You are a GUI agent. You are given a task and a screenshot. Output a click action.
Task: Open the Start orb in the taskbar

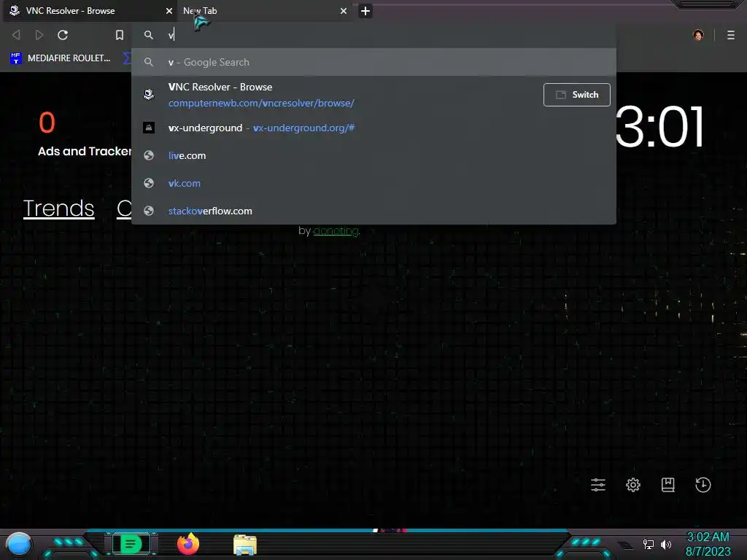[19, 544]
